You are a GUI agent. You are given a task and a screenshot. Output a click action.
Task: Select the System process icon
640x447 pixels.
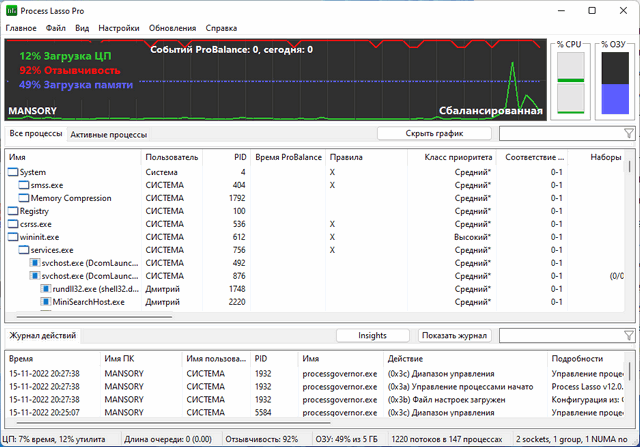point(13,172)
